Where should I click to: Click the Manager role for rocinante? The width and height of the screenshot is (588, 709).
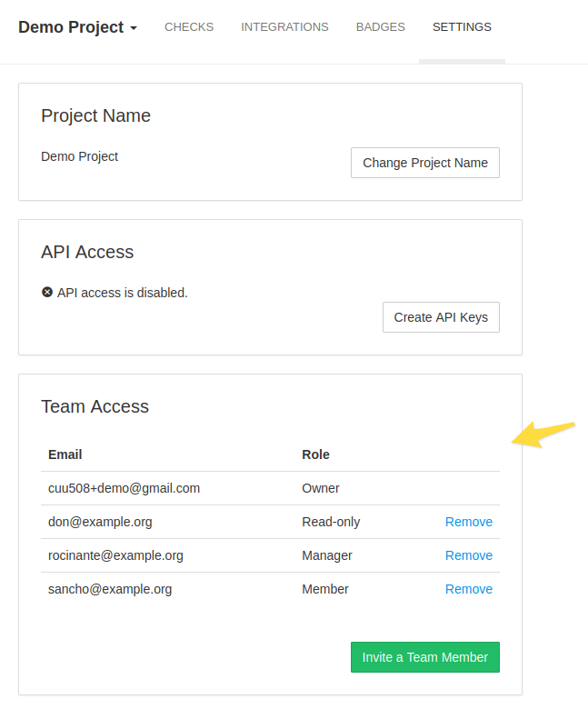point(326,555)
